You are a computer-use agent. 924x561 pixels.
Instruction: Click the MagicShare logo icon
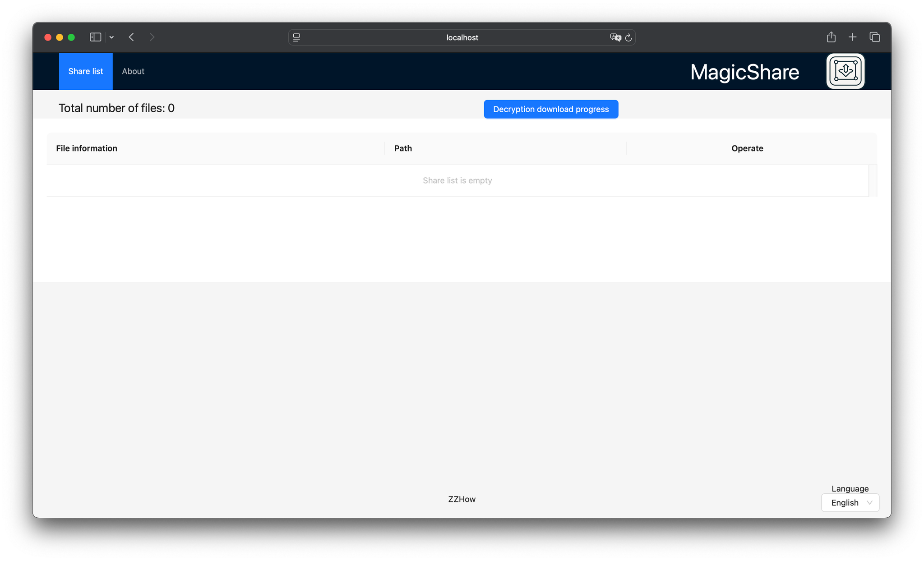click(845, 71)
